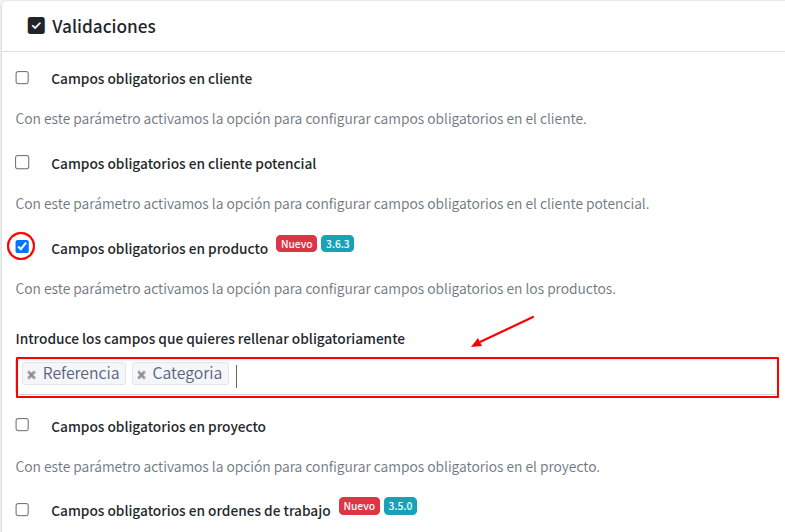Screen dimensions: 785x532
Task: Select the Referencia tag text
Action: pos(81,374)
